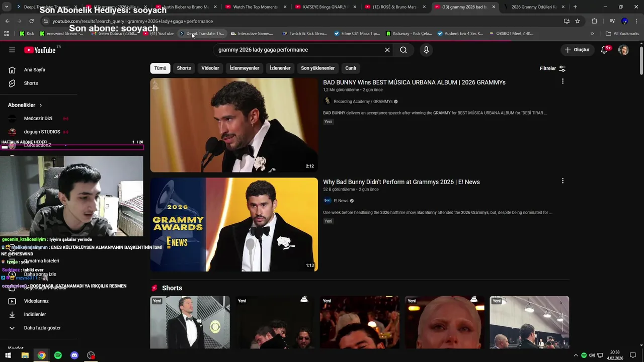Clear the search query with the X

[x=387, y=50]
